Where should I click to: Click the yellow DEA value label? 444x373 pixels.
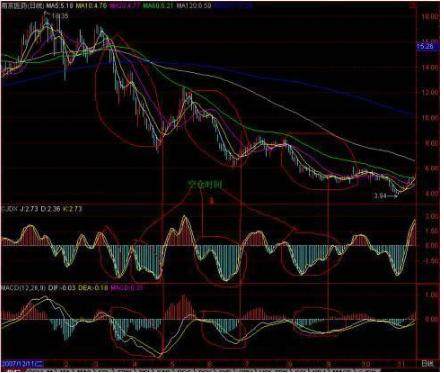[x=92, y=288]
